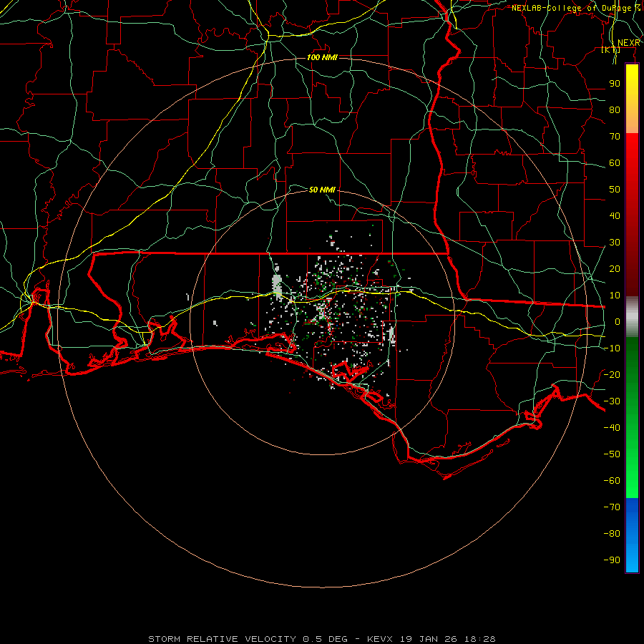Click the "-50" label on the velocity scale
This screenshot has height=644, width=644.
[x=612, y=454]
